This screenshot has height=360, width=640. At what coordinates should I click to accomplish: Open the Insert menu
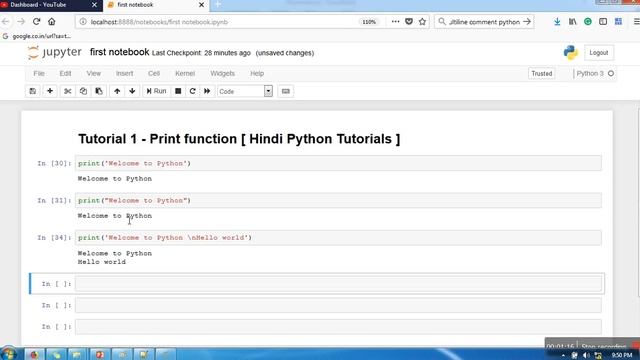[124, 73]
